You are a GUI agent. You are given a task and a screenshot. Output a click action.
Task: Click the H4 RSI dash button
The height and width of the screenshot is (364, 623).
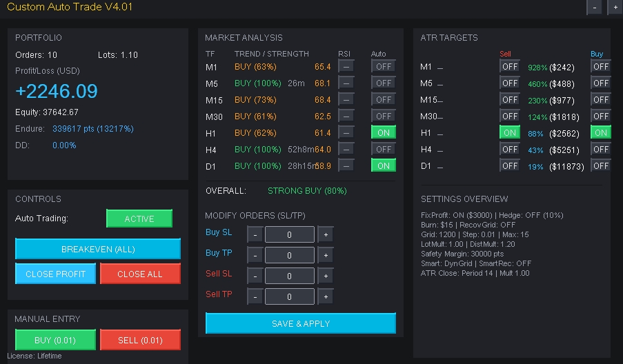coord(346,149)
